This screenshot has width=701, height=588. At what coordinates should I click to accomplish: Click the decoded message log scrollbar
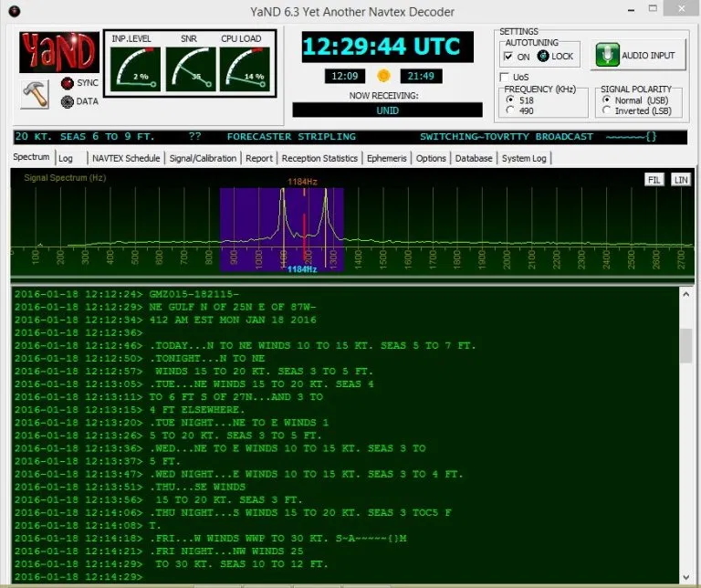pyautogui.click(x=685, y=347)
